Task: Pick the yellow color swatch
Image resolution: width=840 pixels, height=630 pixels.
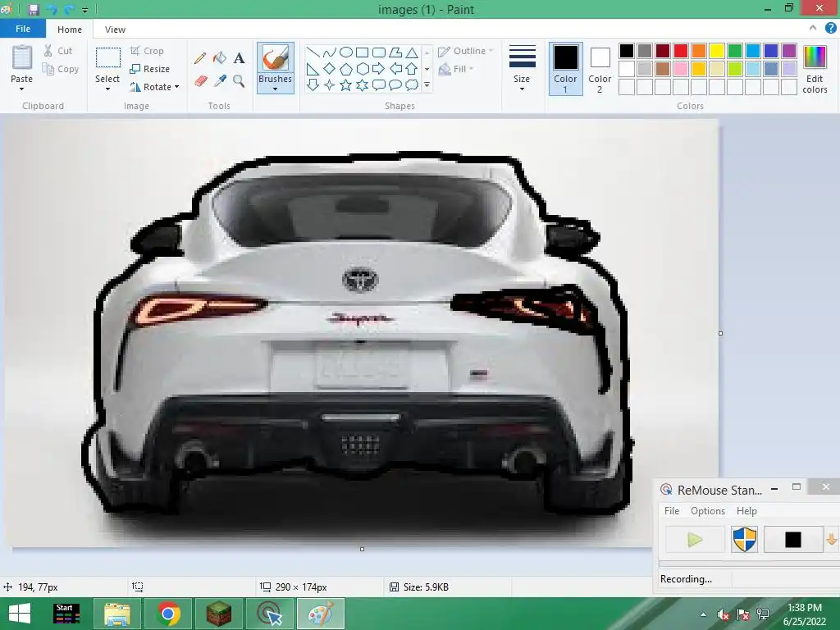Action: click(x=717, y=51)
